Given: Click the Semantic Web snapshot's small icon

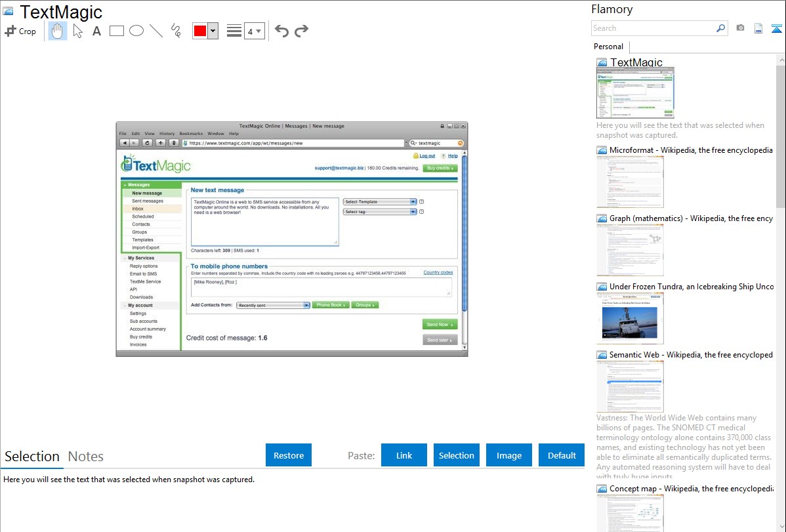Looking at the screenshot, I should point(602,355).
